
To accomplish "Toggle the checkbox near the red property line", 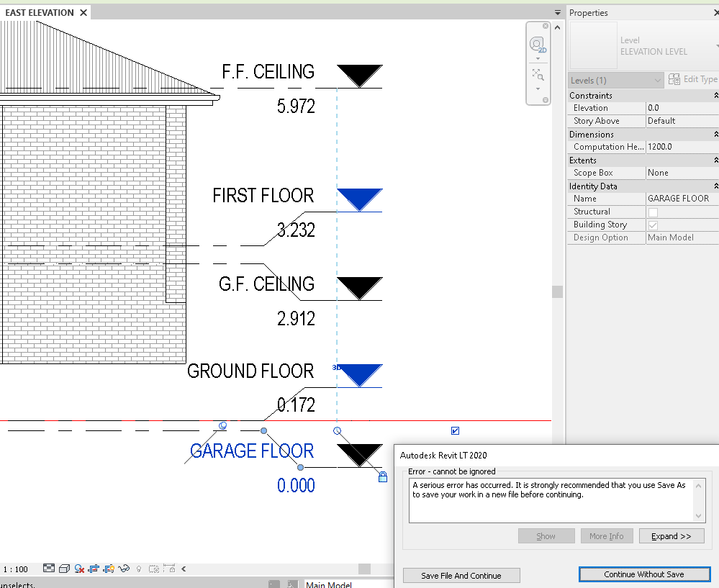I will point(455,430).
